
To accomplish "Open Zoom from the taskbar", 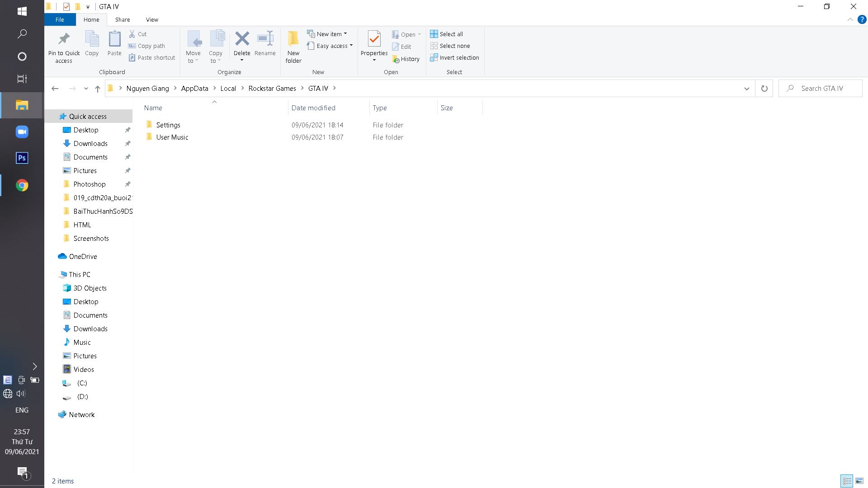I will point(22,132).
